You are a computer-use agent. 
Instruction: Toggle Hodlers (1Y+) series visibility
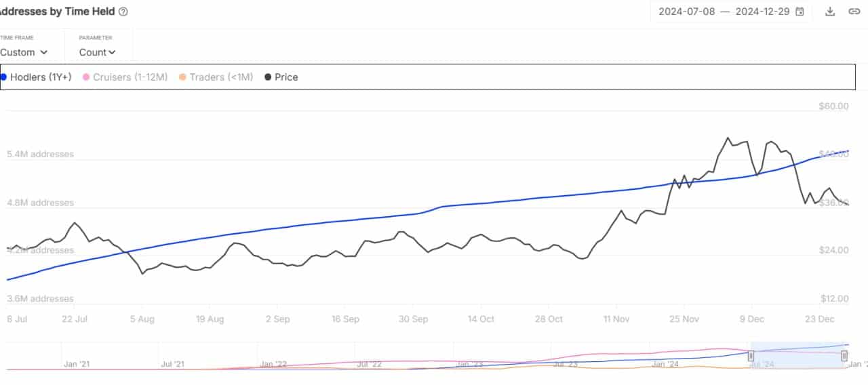(41, 77)
